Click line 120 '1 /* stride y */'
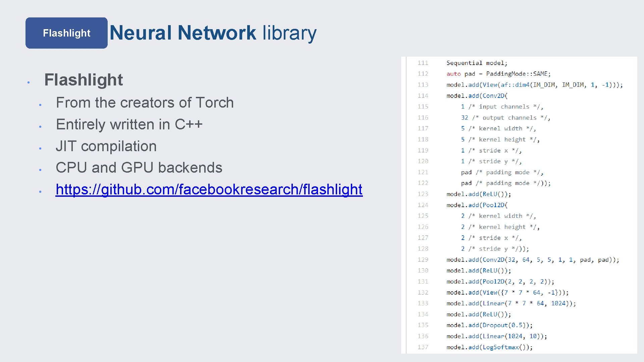Viewport: 644px width, 362px height. (x=491, y=161)
